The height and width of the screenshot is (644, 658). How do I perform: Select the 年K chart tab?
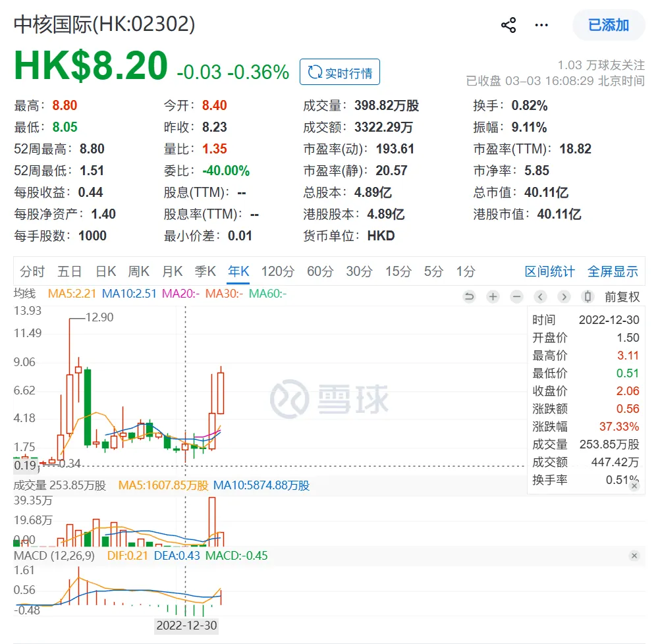pyautogui.click(x=238, y=271)
